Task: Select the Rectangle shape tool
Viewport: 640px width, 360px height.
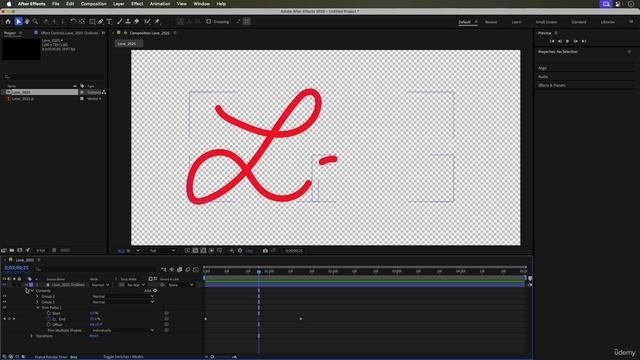Action: (x=92, y=22)
